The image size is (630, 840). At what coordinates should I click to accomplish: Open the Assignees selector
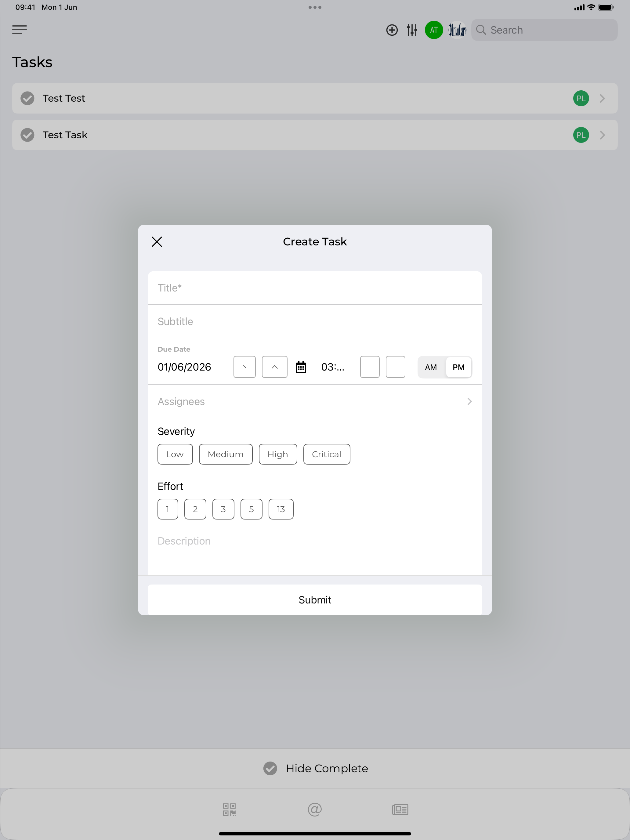coord(315,401)
